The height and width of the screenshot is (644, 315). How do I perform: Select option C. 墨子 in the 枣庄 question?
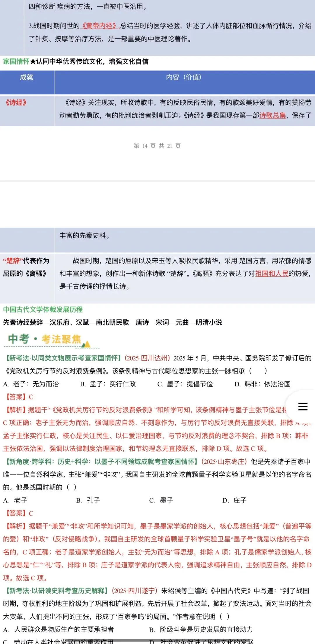pyautogui.click(x=161, y=500)
